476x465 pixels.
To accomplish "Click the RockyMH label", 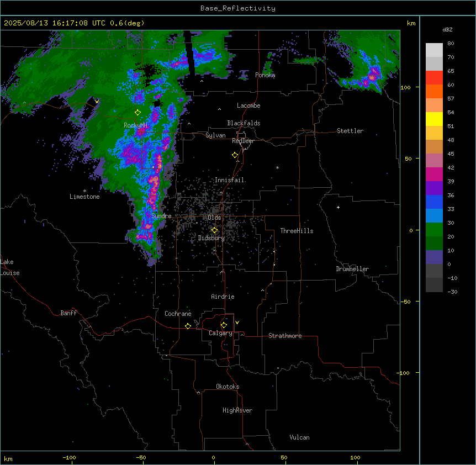I will (135, 125).
